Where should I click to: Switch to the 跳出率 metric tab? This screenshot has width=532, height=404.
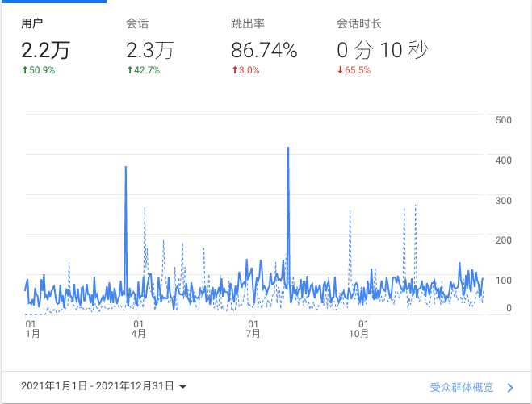246,23
